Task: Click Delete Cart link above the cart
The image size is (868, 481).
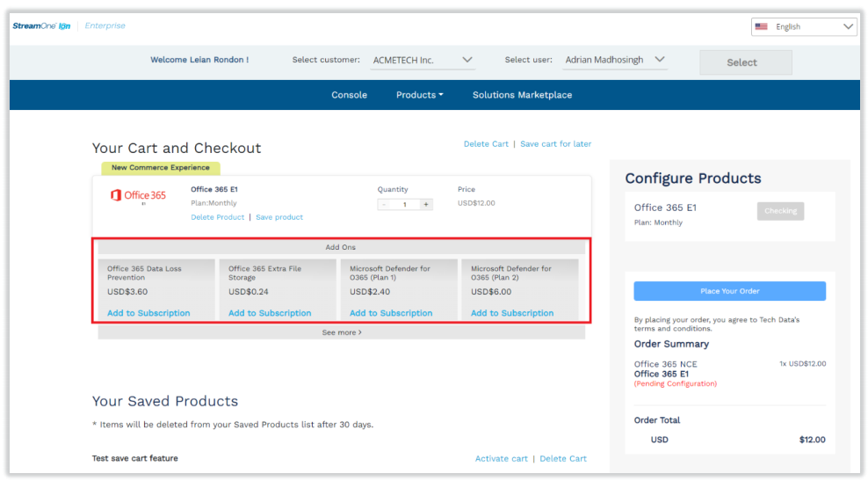Action: tap(486, 144)
